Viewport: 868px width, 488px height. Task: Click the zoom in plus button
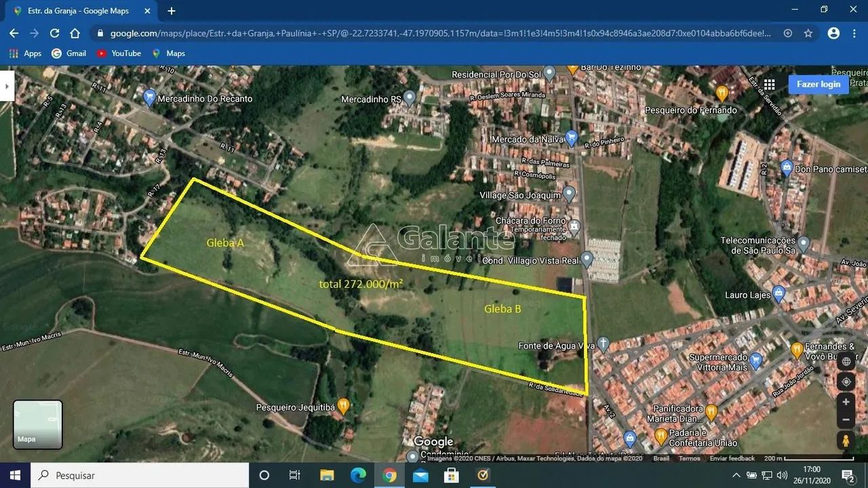point(846,402)
